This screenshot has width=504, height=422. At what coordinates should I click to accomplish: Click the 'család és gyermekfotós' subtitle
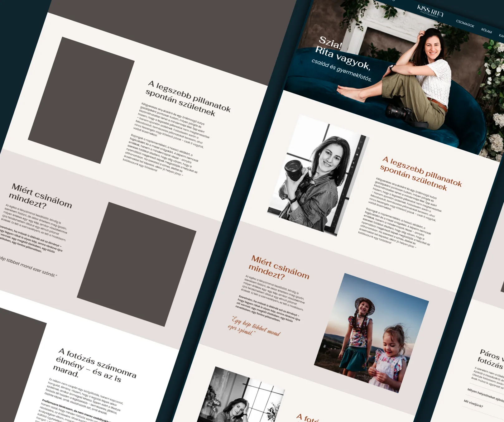tap(341, 70)
